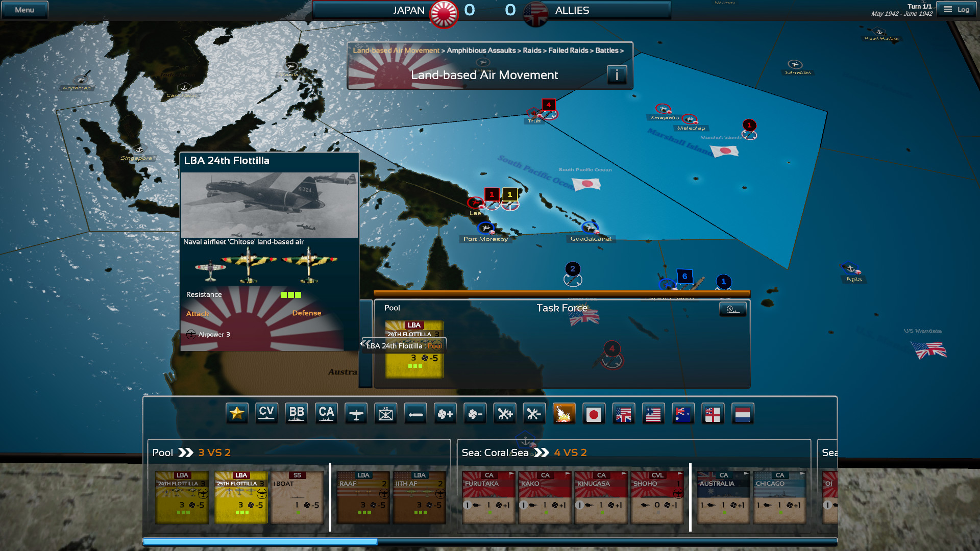Screen dimensions: 980x551
Task: Toggle the Netherlands flag filter
Action: point(743,413)
